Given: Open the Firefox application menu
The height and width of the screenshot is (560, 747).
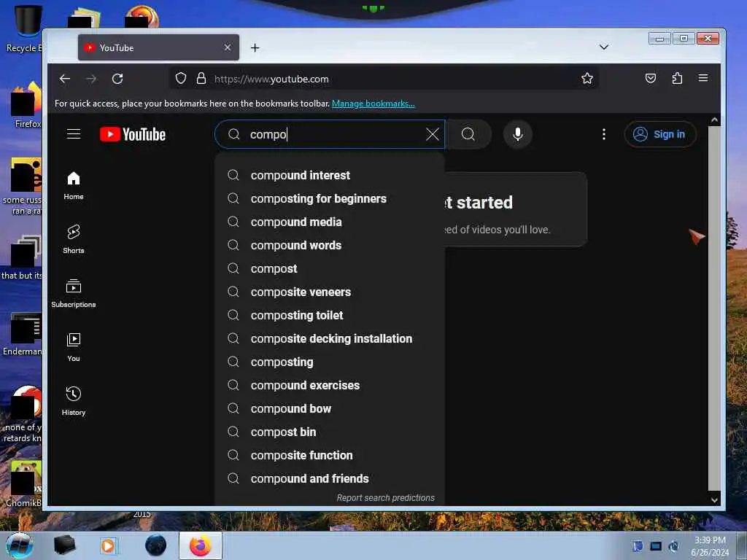Looking at the screenshot, I should pos(703,78).
